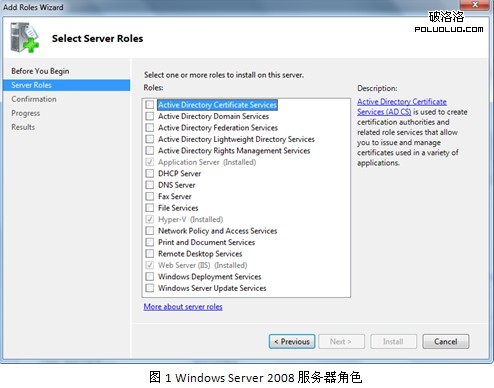Screen dimensions: 494x388
Task: Open More about server roles link
Action: (x=183, y=307)
